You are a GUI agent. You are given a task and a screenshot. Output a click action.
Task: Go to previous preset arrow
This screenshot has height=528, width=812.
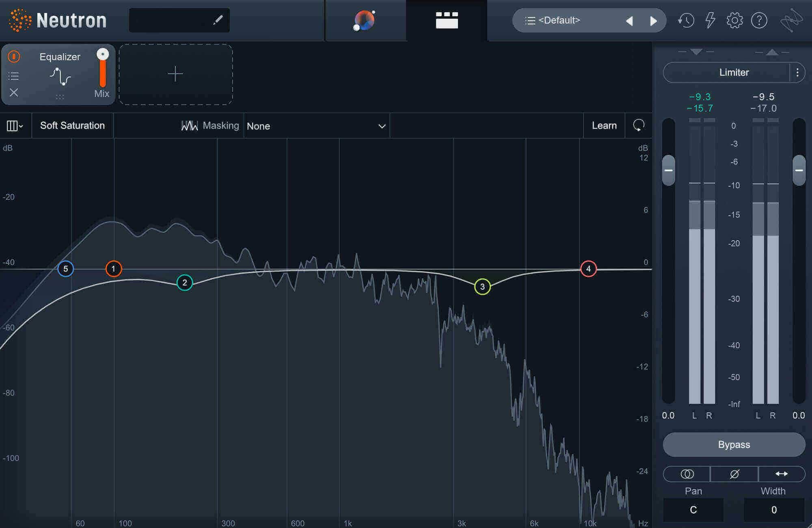[x=630, y=21]
